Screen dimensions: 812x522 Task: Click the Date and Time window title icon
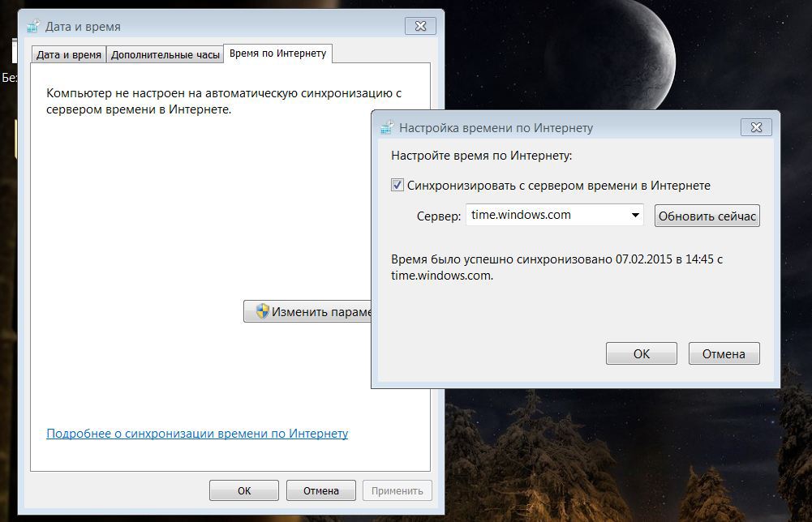33,27
